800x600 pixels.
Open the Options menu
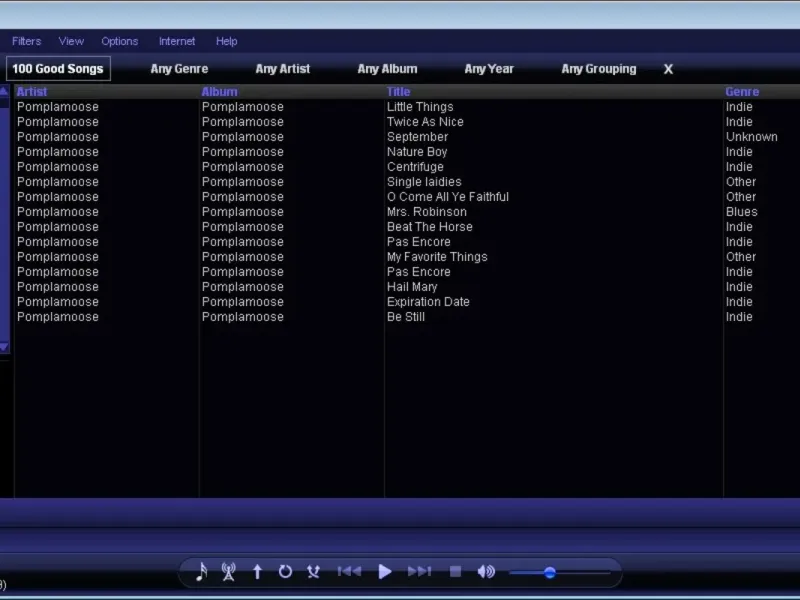119,41
